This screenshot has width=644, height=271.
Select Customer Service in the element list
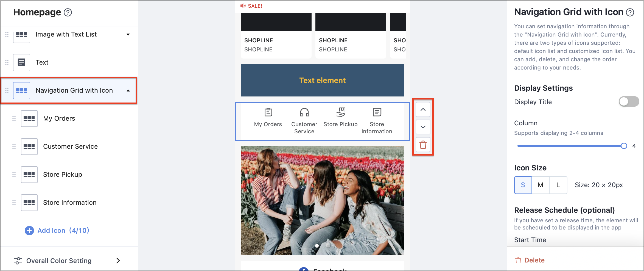[70, 146]
